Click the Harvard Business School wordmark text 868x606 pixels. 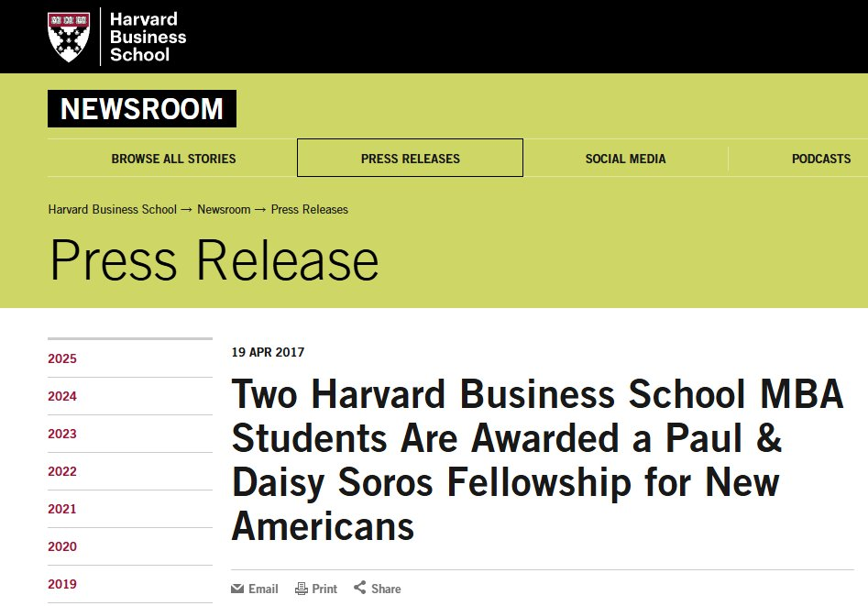148,37
